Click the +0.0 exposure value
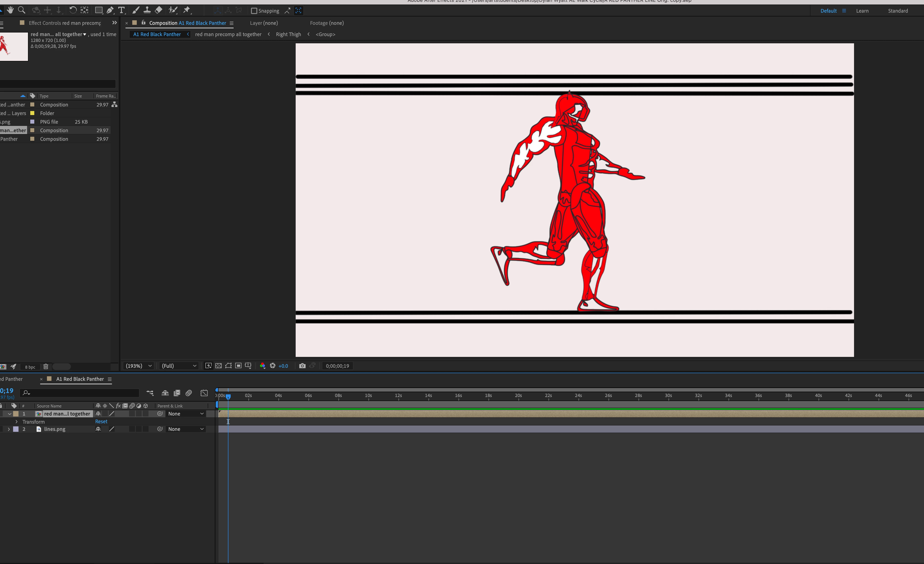 [x=283, y=366]
